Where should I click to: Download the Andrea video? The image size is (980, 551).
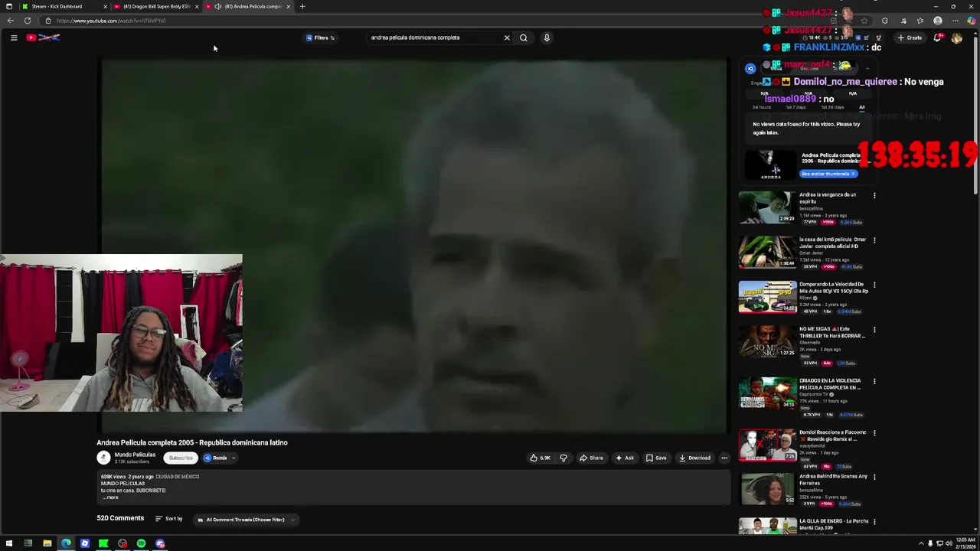tap(695, 458)
